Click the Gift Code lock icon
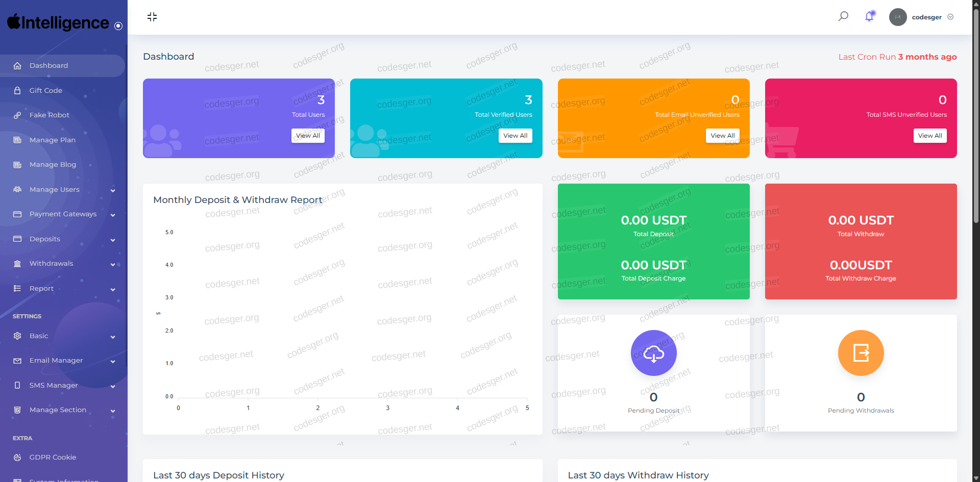 point(17,90)
